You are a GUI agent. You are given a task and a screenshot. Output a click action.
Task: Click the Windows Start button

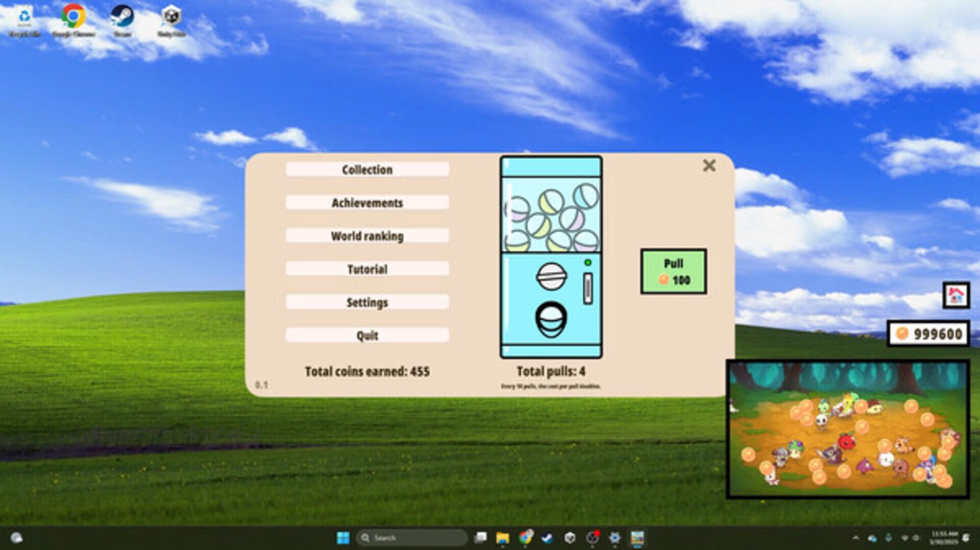(x=342, y=537)
